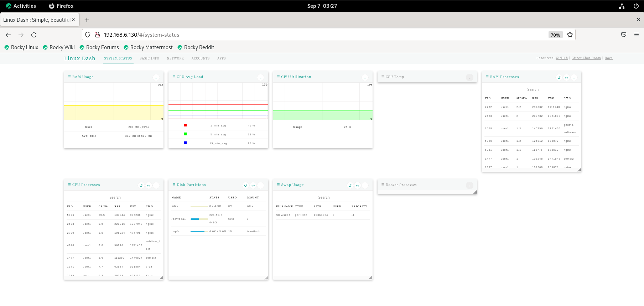Open the Rocky Forums bookmark
The image size is (644, 306).
click(99, 47)
